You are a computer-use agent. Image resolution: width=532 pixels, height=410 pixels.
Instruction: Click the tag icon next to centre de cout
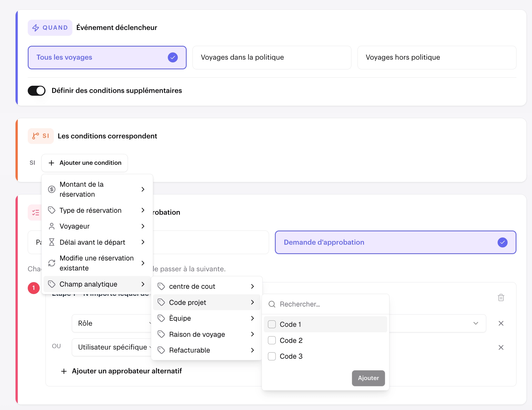(161, 286)
